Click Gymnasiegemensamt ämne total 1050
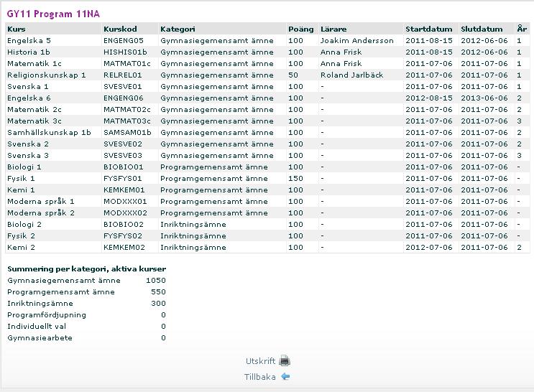The height and width of the screenshot is (392, 534). [x=156, y=281]
